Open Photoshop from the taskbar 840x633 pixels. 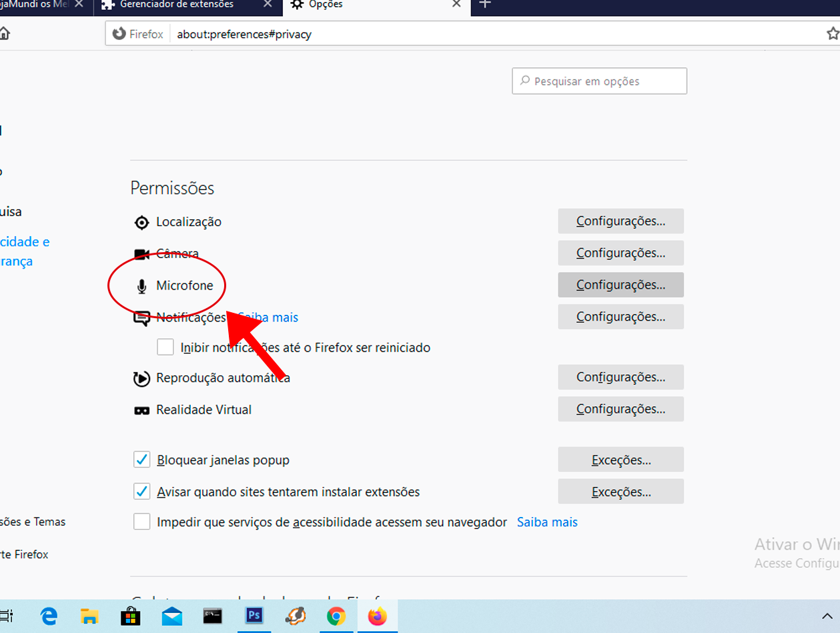[x=254, y=616]
